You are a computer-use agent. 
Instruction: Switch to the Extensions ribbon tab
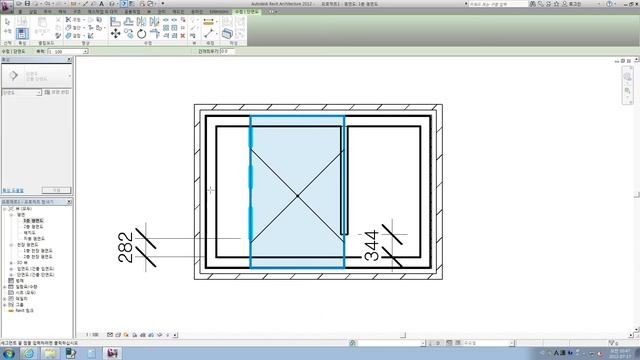[219, 12]
